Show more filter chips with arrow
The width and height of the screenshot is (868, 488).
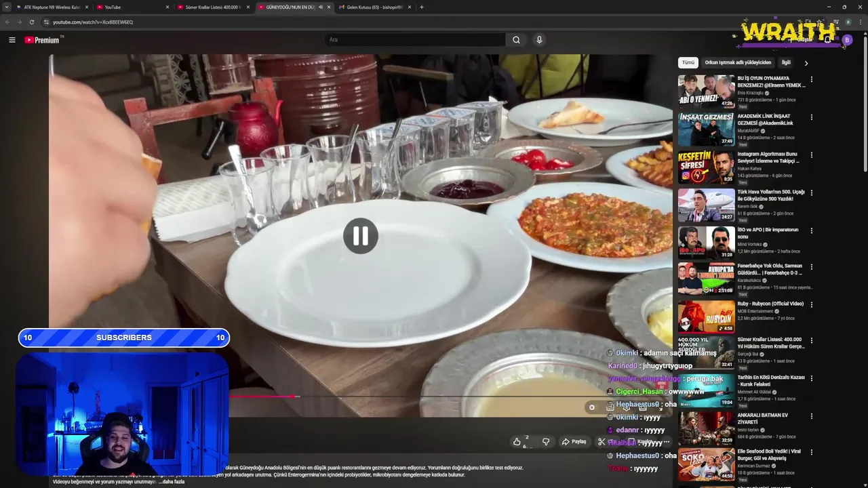tap(806, 63)
